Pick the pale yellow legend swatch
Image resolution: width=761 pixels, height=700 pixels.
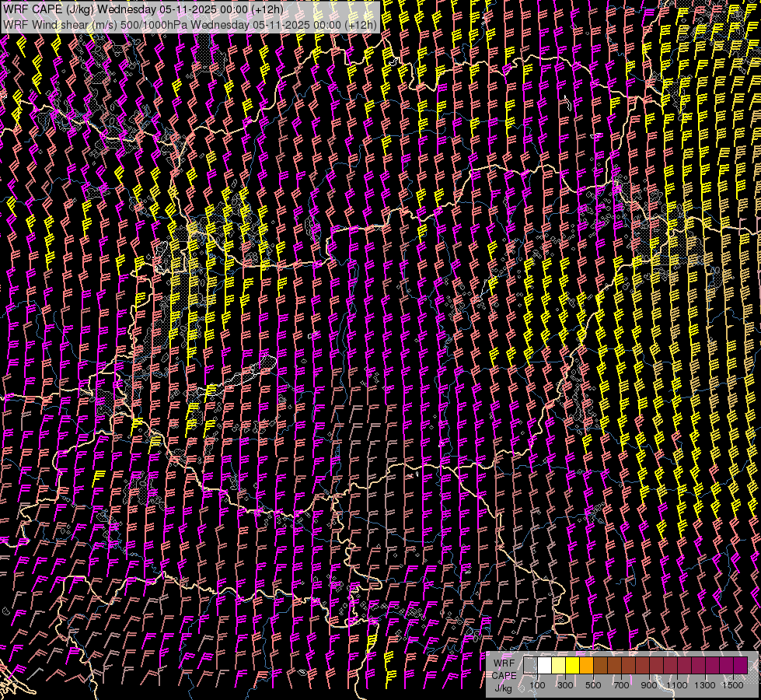(559, 665)
